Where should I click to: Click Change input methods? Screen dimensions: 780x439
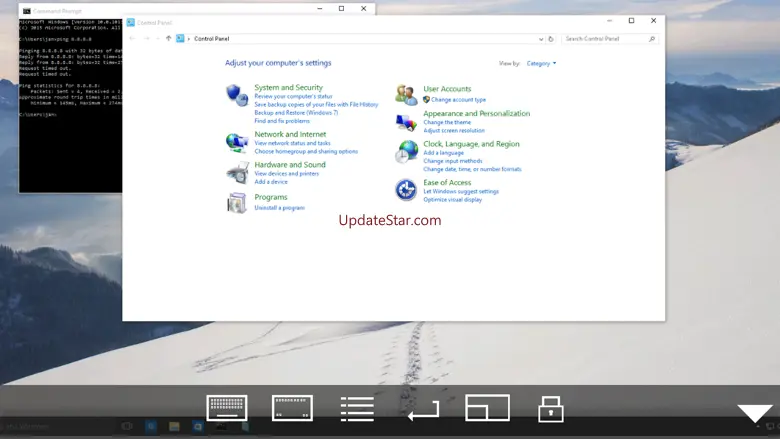(453, 161)
